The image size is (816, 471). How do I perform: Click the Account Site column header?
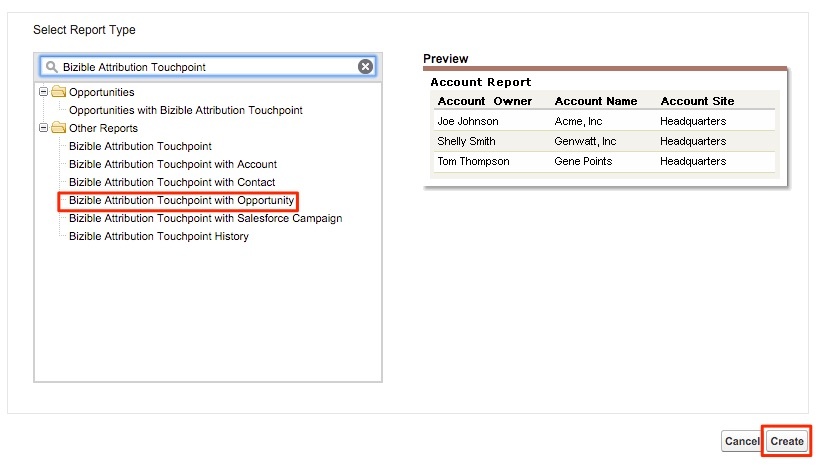(697, 101)
